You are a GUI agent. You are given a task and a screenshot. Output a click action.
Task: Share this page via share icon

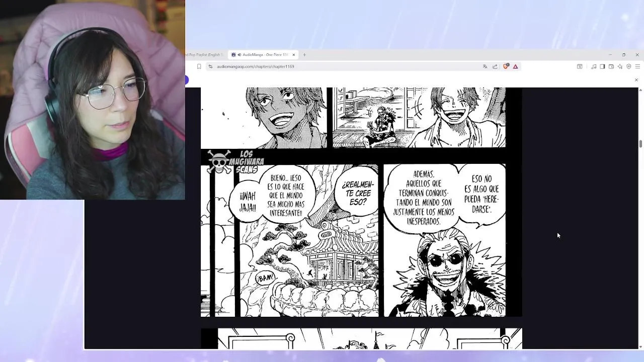click(495, 66)
